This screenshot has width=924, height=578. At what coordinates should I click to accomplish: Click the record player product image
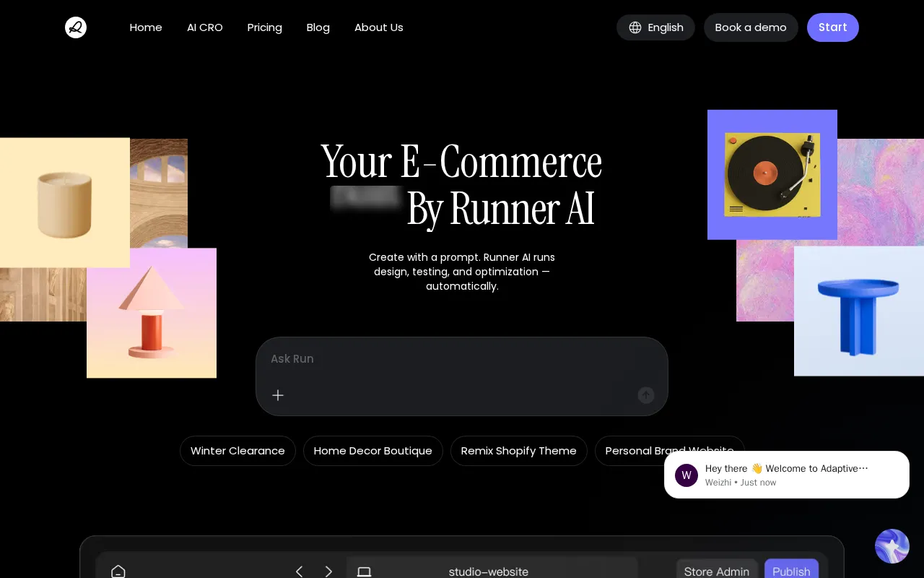point(772,175)
